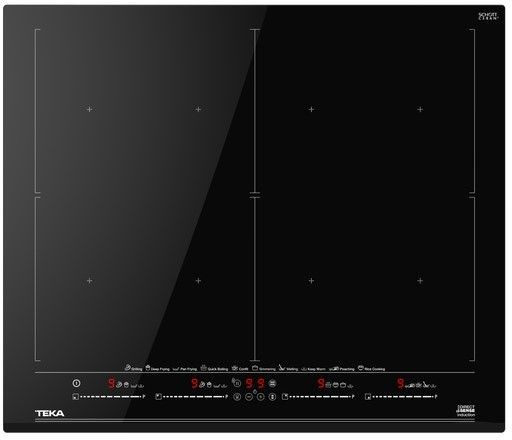The image size is (512, 440).
Task: Tap the Rice Cooking bowl icon
Action: click(x=361, y=368)
